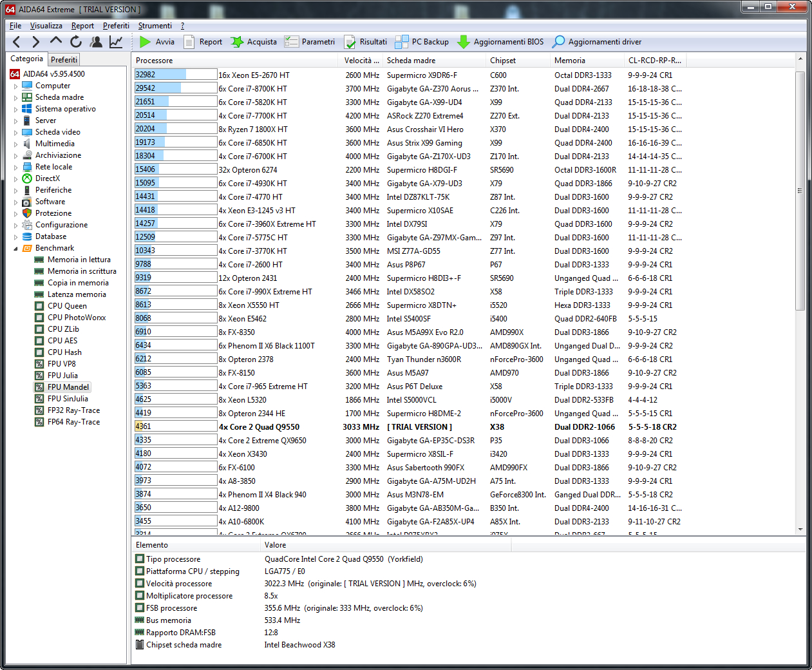The image size is (812, 670).
Task: Select Computer icon in tree
Action: 27,86
